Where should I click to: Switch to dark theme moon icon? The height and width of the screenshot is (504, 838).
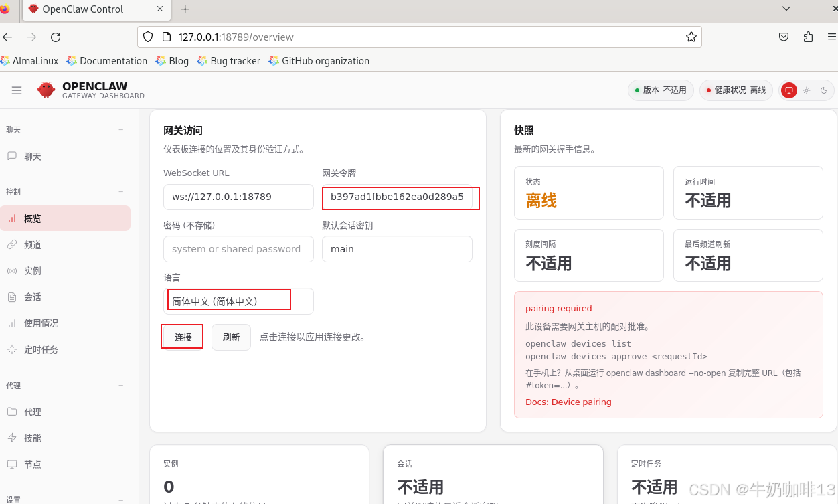[824, 90]
